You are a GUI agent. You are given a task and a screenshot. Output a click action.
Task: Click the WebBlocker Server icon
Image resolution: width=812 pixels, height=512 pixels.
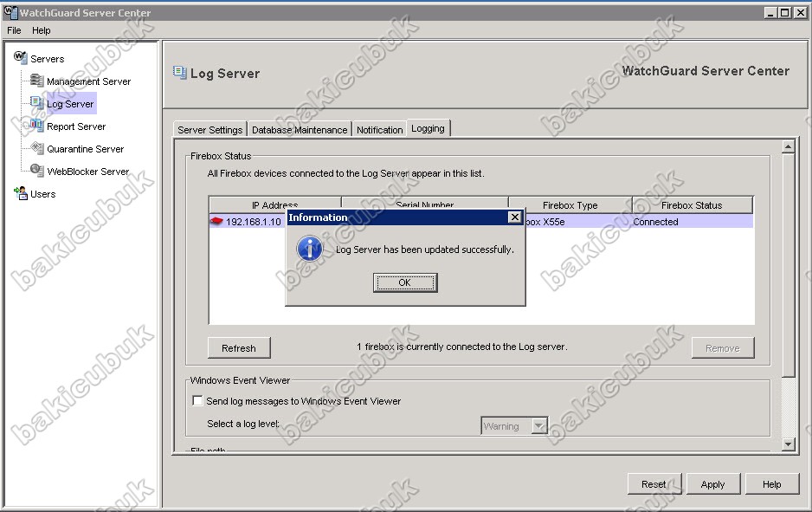(36, 170)
